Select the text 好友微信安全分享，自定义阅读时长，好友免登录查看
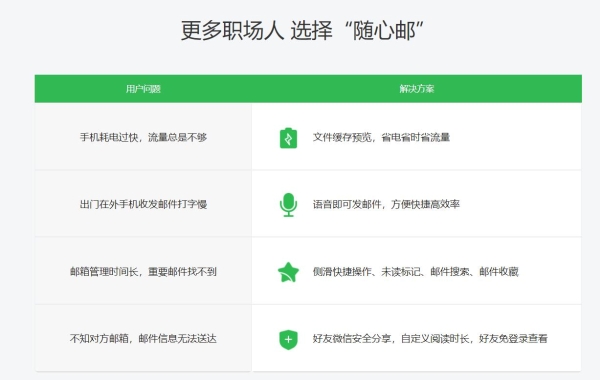 click(430, 339)
